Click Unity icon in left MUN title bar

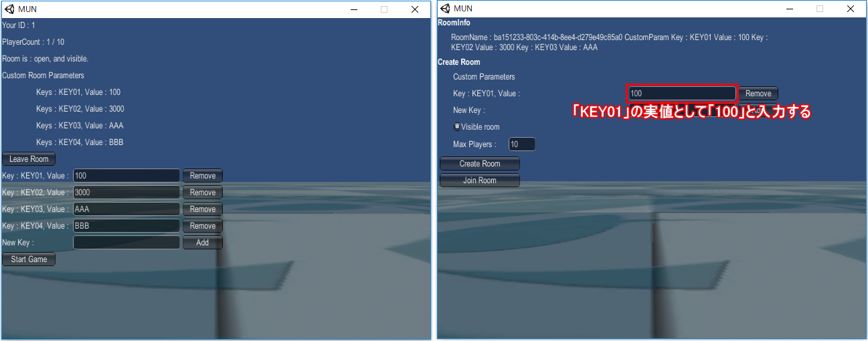(9, 9)
